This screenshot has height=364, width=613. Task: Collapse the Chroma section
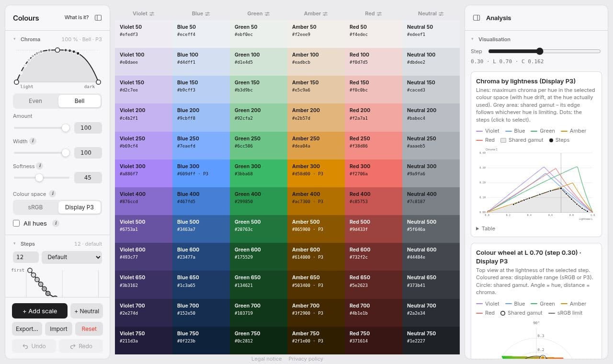tap(14, 39)
